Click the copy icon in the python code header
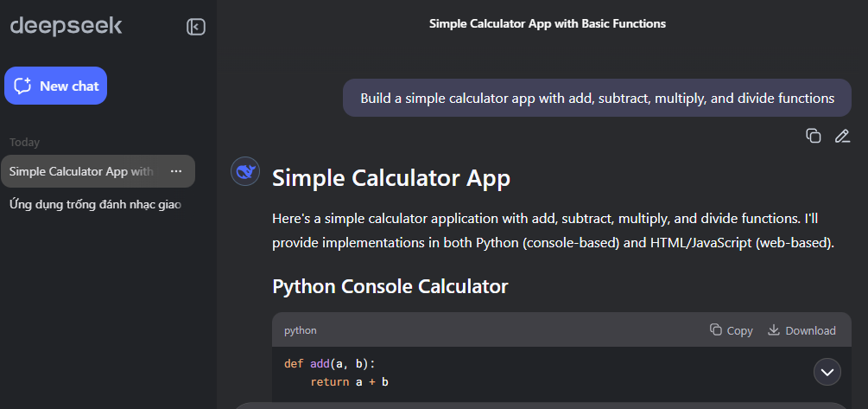Viewport: 868px width, 409px height. 716,329
